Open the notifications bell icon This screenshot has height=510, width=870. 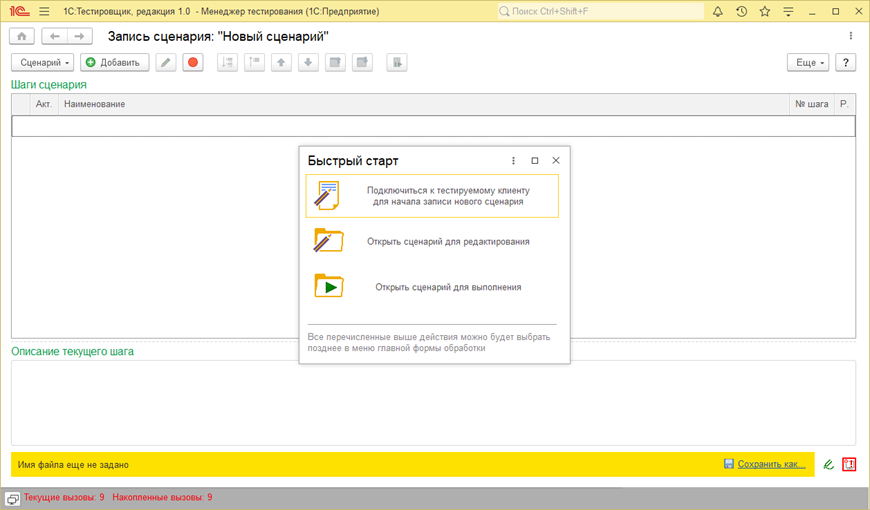[718, 12]
